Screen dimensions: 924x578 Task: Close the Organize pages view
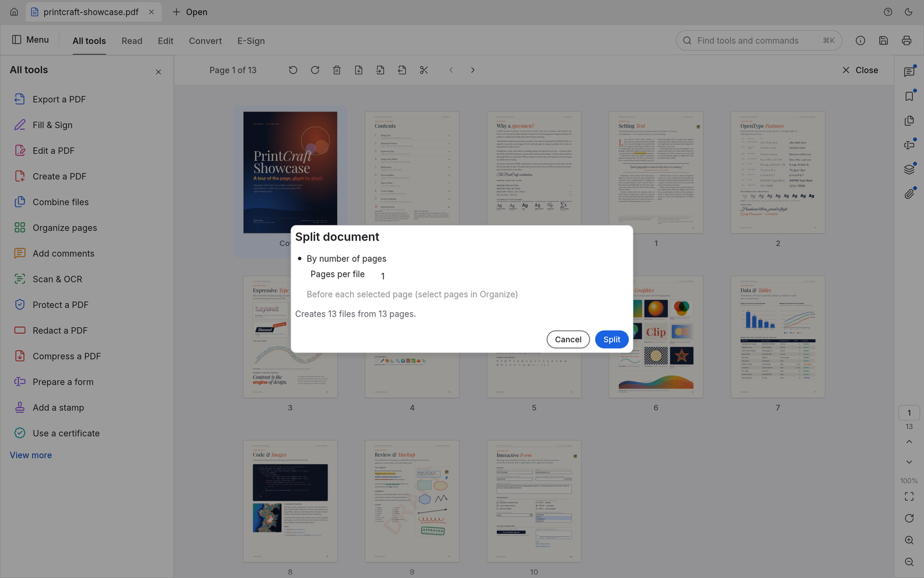[x=860, y=70]
